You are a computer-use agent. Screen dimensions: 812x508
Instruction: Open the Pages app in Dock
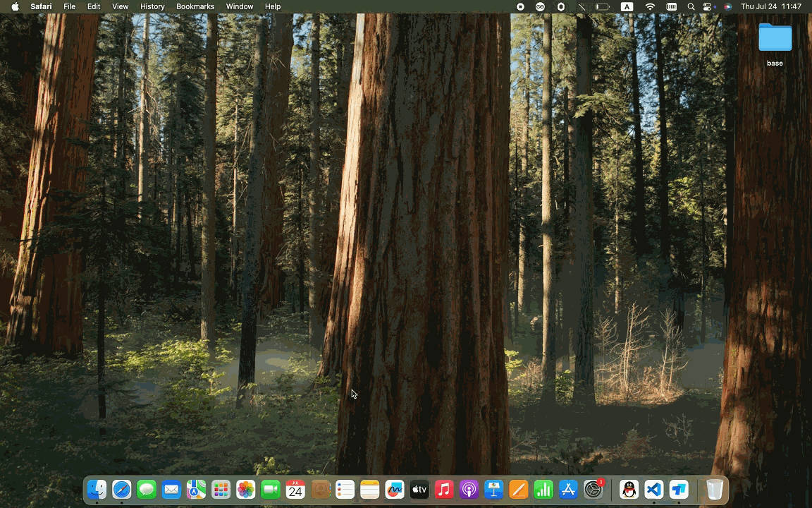(518, 490)
